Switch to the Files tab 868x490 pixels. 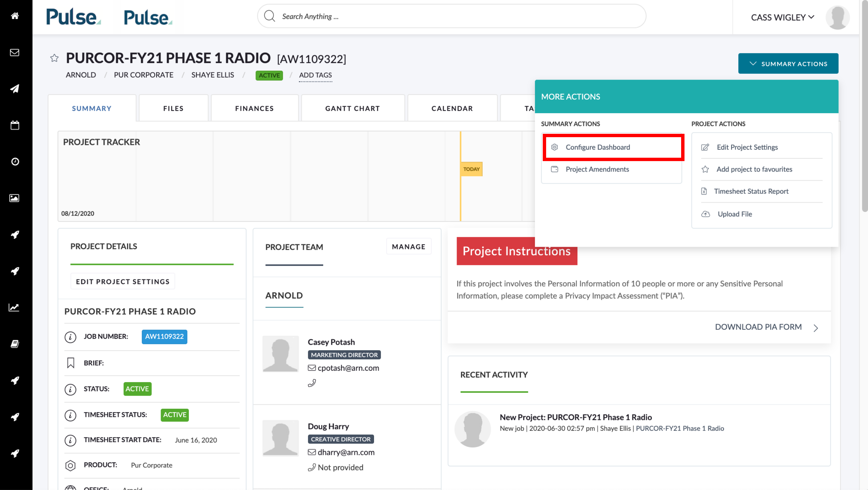coord(173,108)
